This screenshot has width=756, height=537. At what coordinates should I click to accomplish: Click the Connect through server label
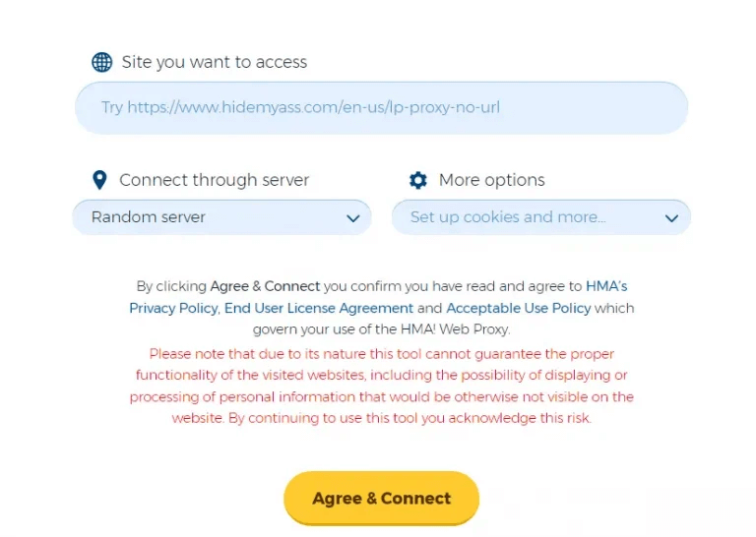[x=214, y=180]
